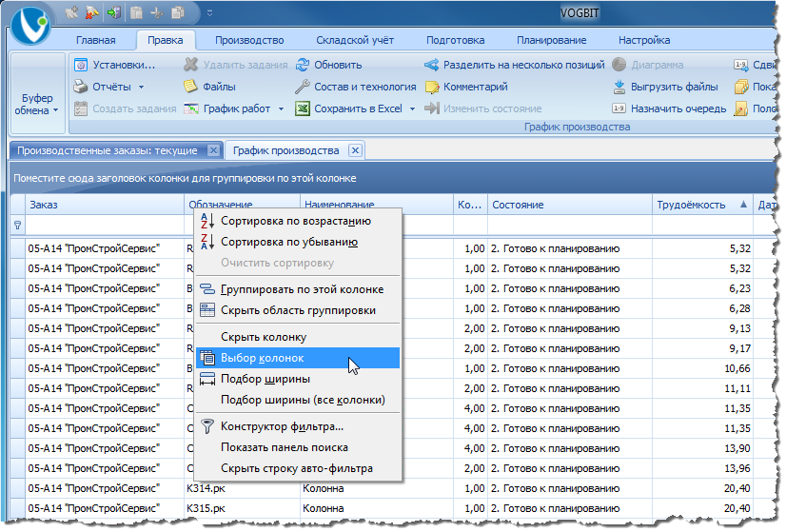Image resolution: width=786 pixels, height=532 pixels.
Task: Sort by the Состояние column header
Action: [570, 205]
